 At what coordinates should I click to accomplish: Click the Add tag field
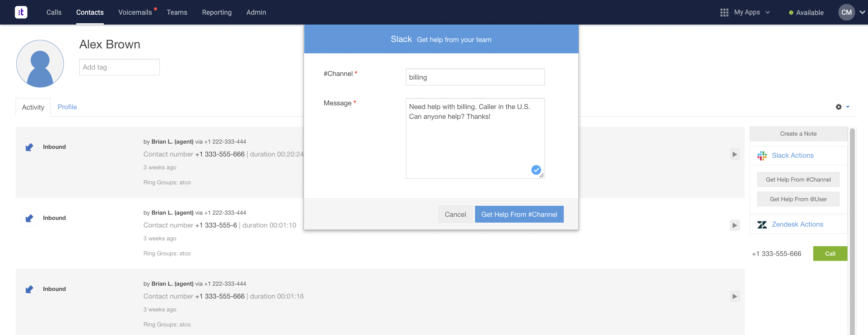pyautogui.click(x=119, y=67)
